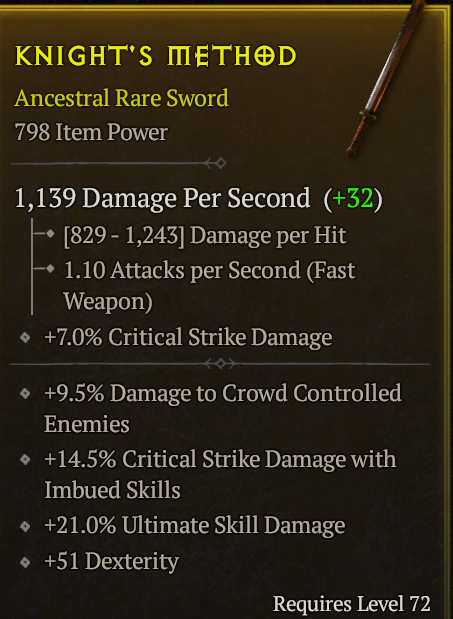Click the green +32 comparison value
This screenshot has width=453, height=619.
pos(353,198)
